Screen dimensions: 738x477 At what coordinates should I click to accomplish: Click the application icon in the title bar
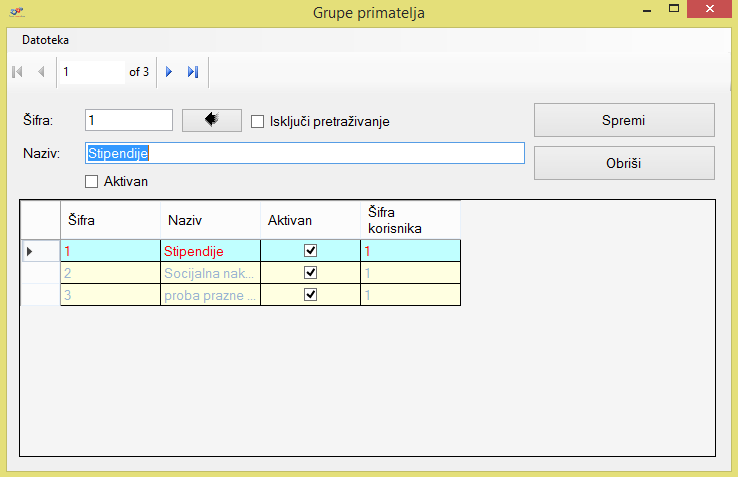[17, 10]
